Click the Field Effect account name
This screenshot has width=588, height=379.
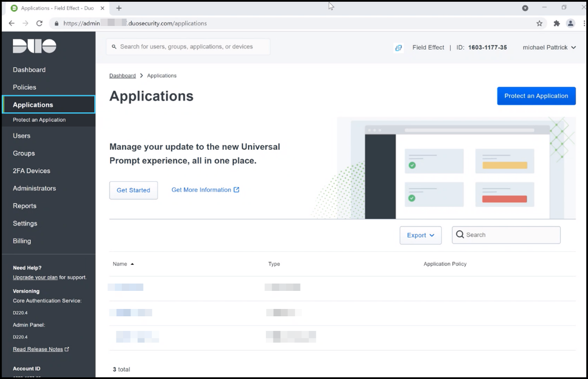428,47
